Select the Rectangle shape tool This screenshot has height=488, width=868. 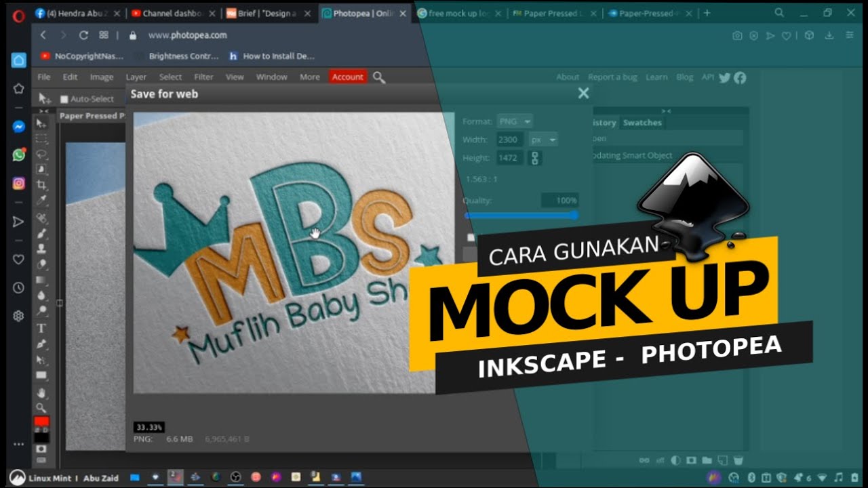[x=41, y=375]
